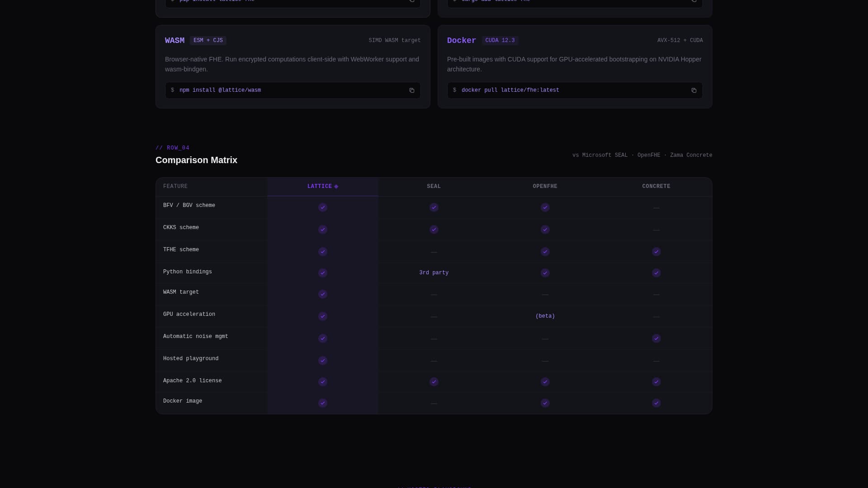Click OpenFHE checkmark in Docker image row
This screenshot has width=868, height=488.
tap(545, 403)
